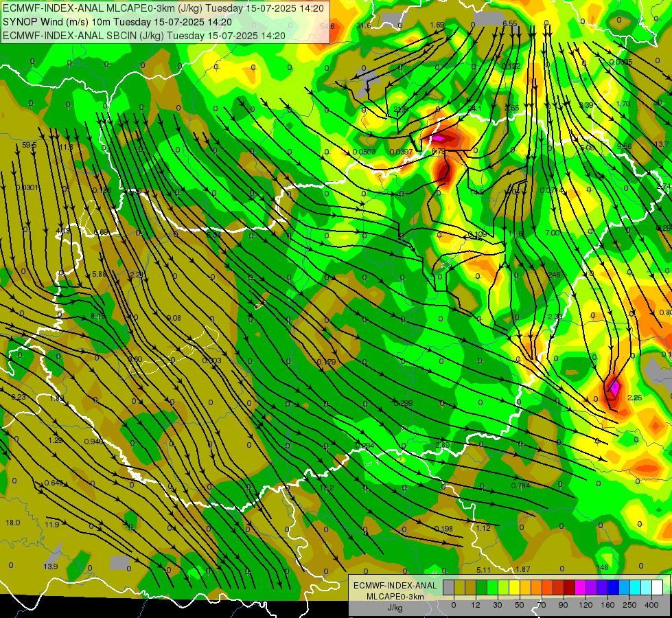Select the map value 6.23
The image size is (672, 618).
click(x=19, y=398)
